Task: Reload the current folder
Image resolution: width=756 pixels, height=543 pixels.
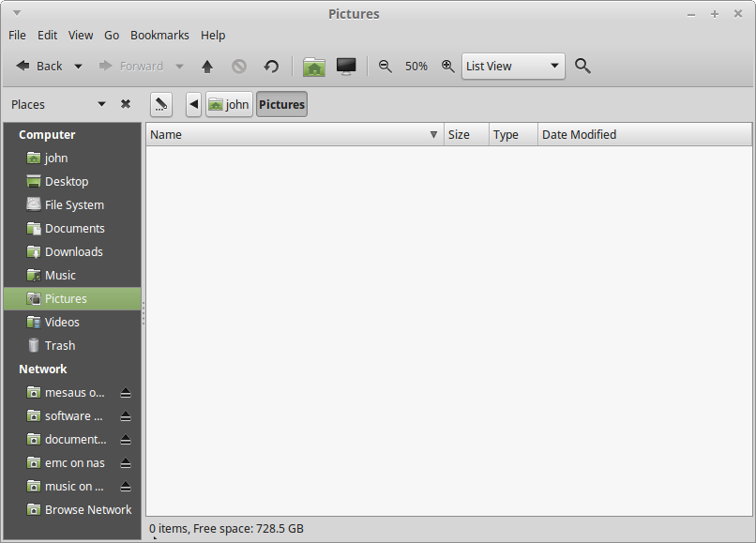Action: (x=271, y=66)
